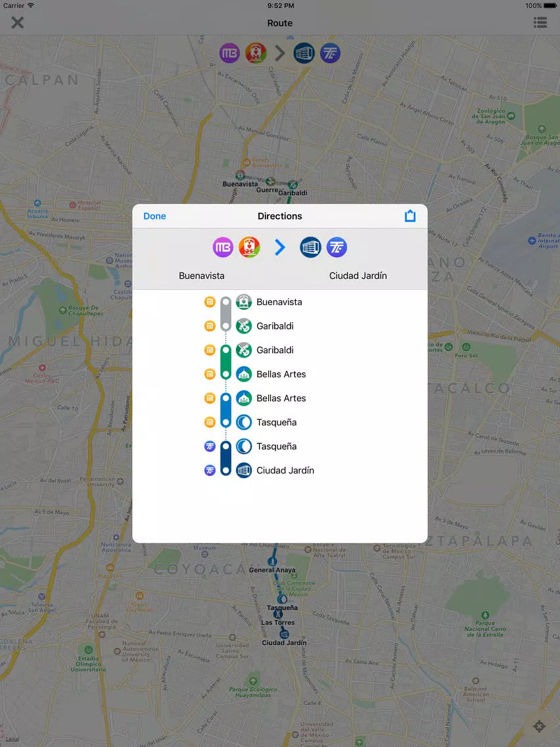Share the directions with the share icon
Screen dimensions: 560x747
coord(410,216)
